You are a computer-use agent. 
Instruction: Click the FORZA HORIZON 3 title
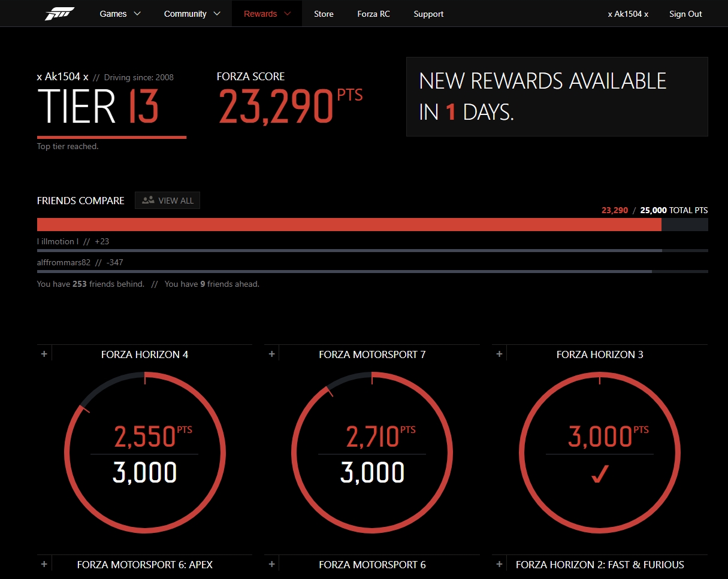coord(600,354)
